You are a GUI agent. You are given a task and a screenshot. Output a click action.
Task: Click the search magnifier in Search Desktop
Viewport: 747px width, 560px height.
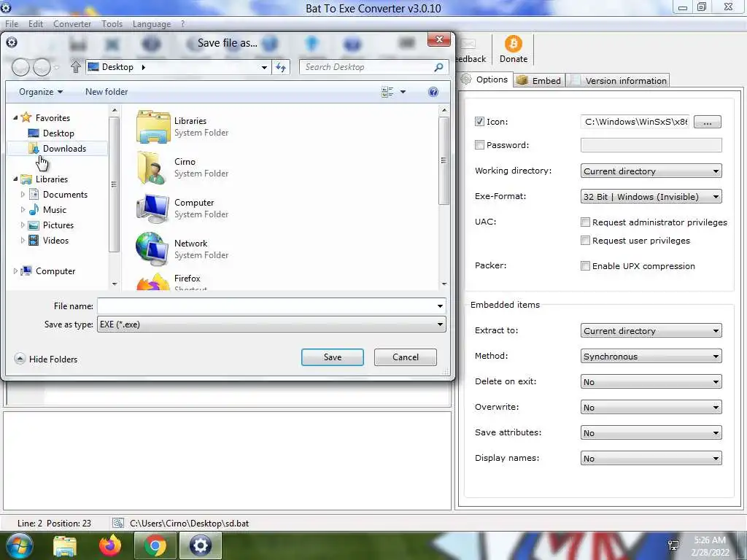pos(438,67)
